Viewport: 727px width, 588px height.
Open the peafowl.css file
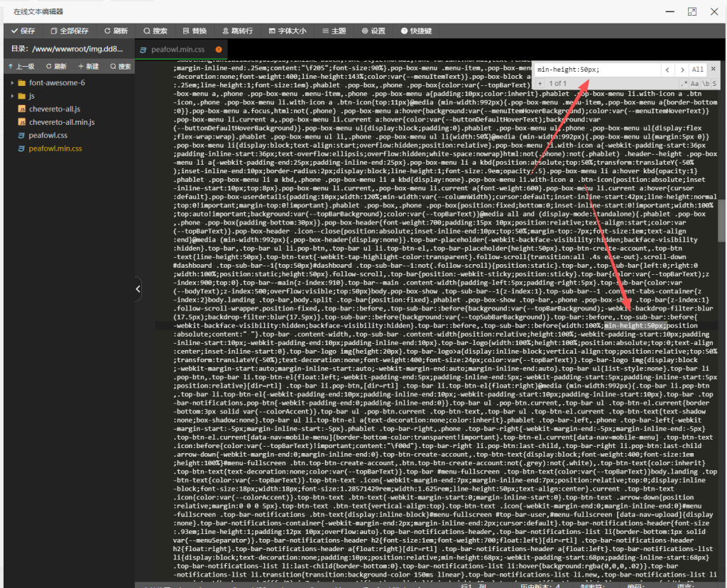48,136
